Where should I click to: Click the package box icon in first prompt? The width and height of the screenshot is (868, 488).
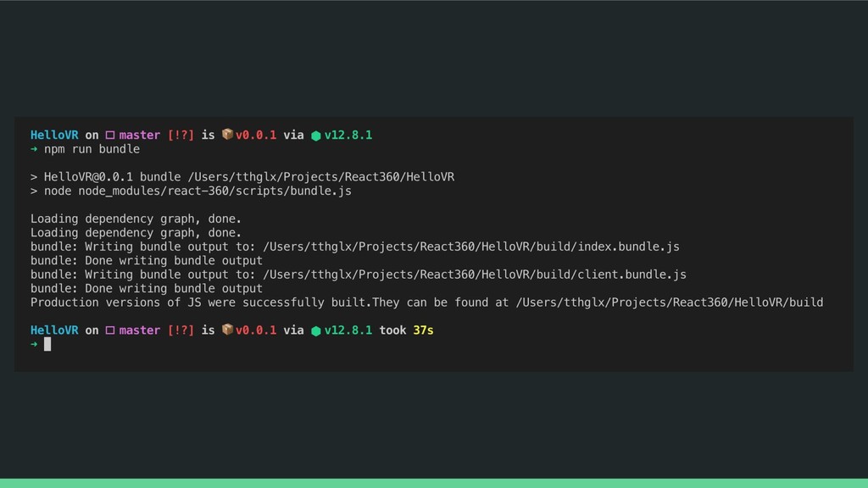coord(227,135)
